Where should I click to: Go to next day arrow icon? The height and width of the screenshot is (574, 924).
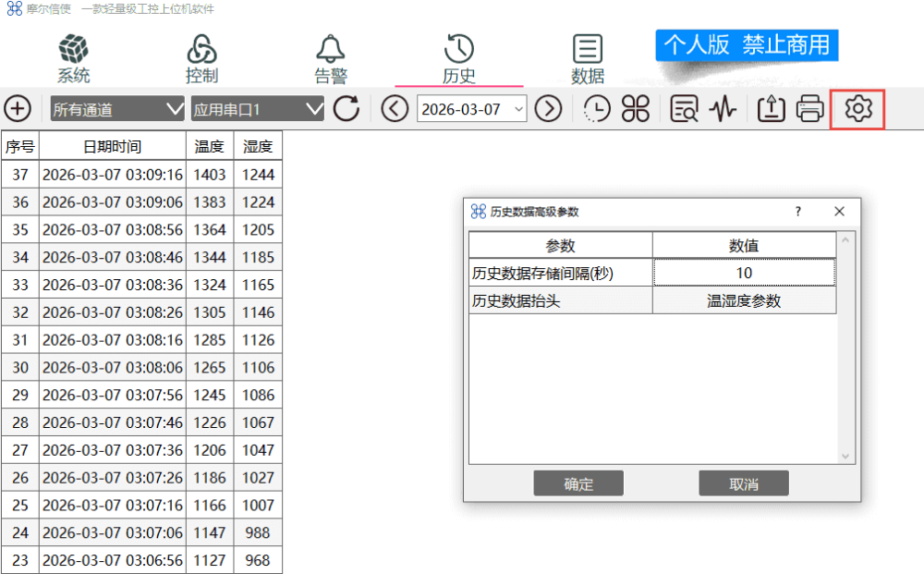click(x=549, y=109)
